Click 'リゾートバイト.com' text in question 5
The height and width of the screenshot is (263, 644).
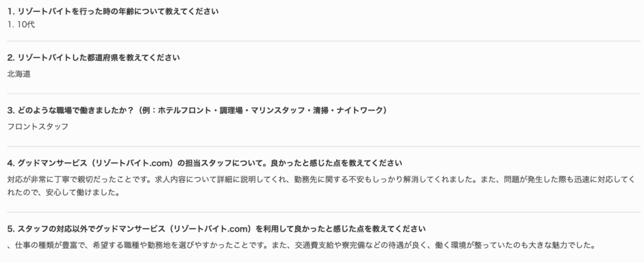click(211, 228)
